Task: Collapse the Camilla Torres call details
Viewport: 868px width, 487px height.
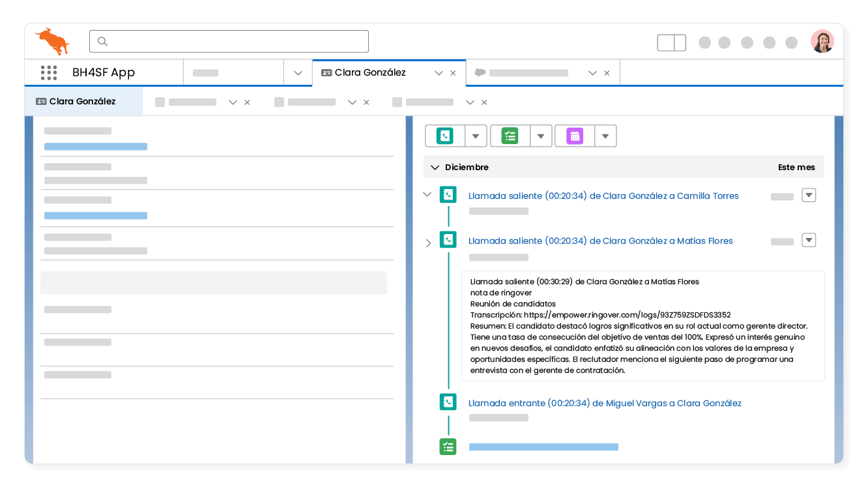Action: [x=427, y=194]
